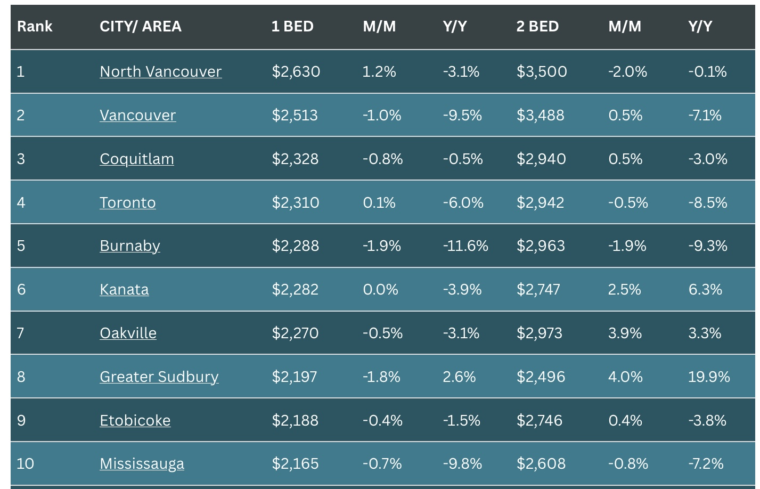
Task: Visit the Oakville link
Action: click(x=128, y=333)
